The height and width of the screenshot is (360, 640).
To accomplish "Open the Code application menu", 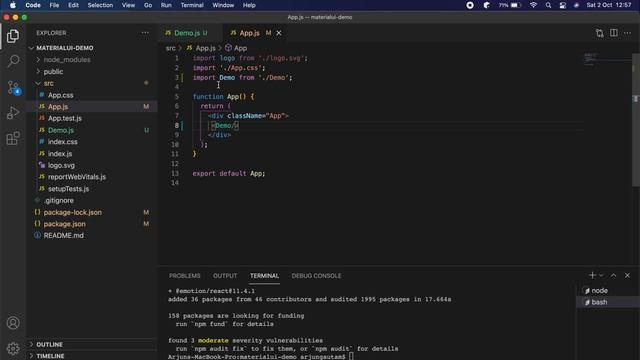I will pos(33,5).
